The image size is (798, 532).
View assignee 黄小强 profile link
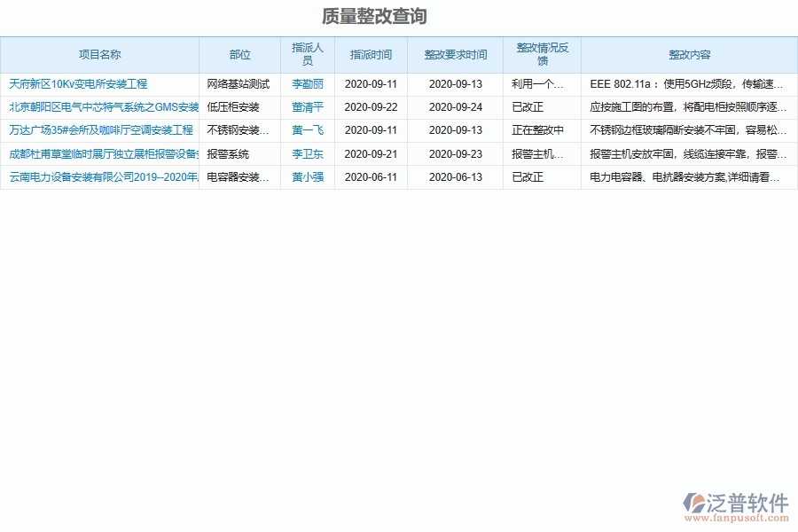pos(307,177)
